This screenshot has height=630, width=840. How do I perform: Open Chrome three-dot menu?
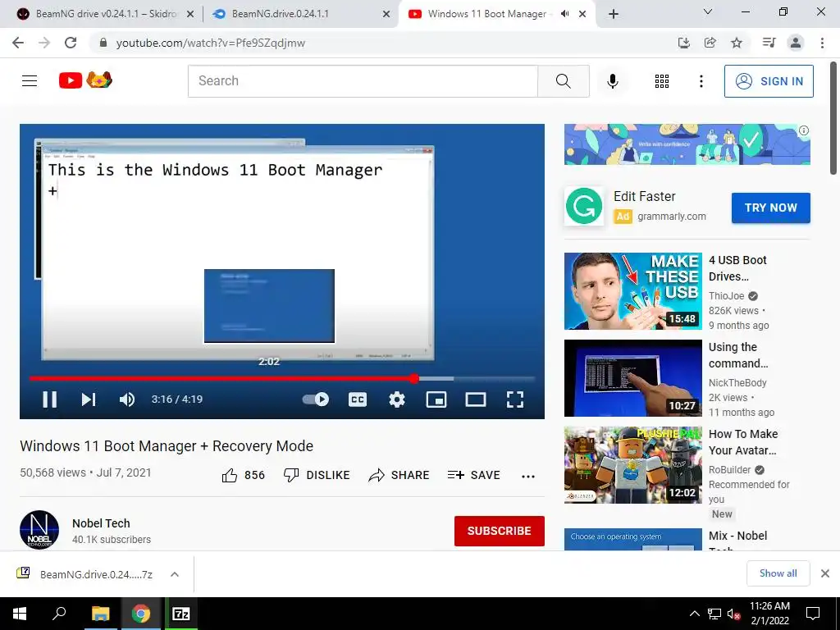point(822,43)
